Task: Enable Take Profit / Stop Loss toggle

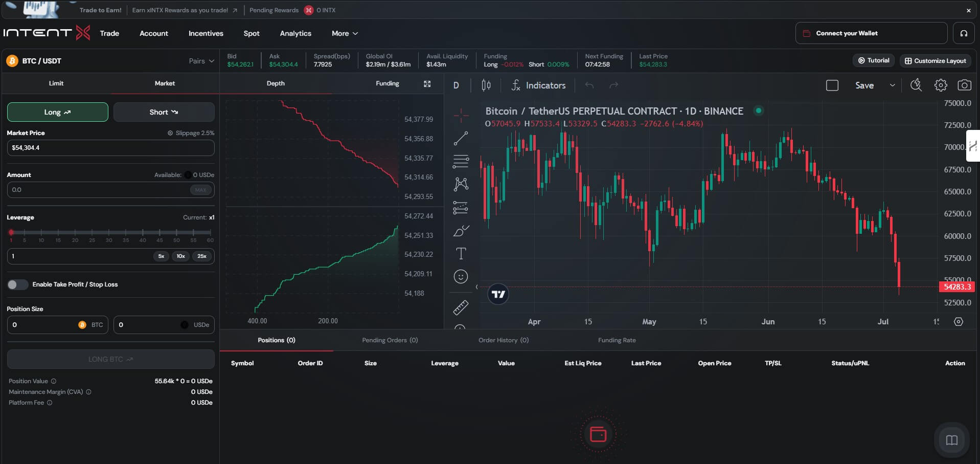Action: coord(18,284)
